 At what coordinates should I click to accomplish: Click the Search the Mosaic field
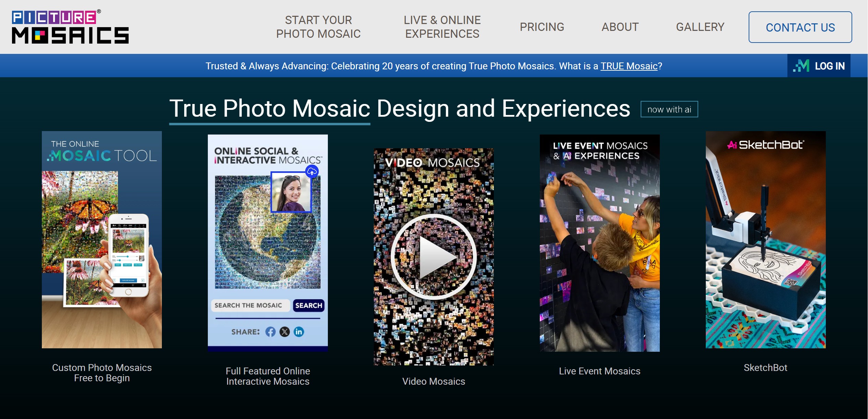point(250,305)
